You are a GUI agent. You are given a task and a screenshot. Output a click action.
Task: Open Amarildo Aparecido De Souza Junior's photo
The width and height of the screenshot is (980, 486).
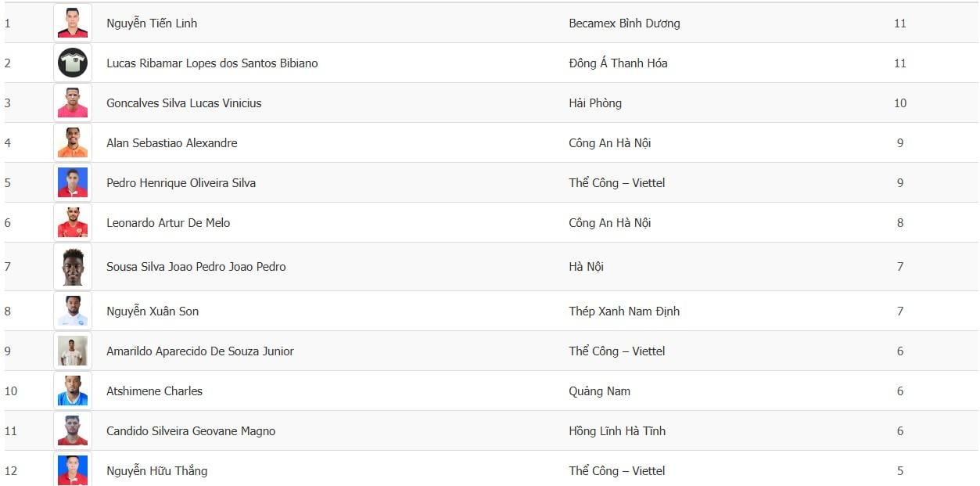tap(73, 351)
